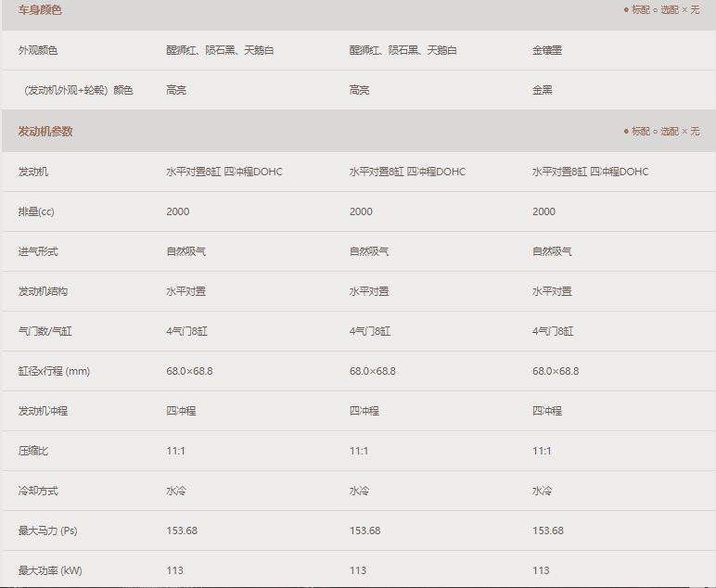The height and width of the screenshot is (588, 716).
Task: Click the 冷却方式 row label
Action: point(38,491)
